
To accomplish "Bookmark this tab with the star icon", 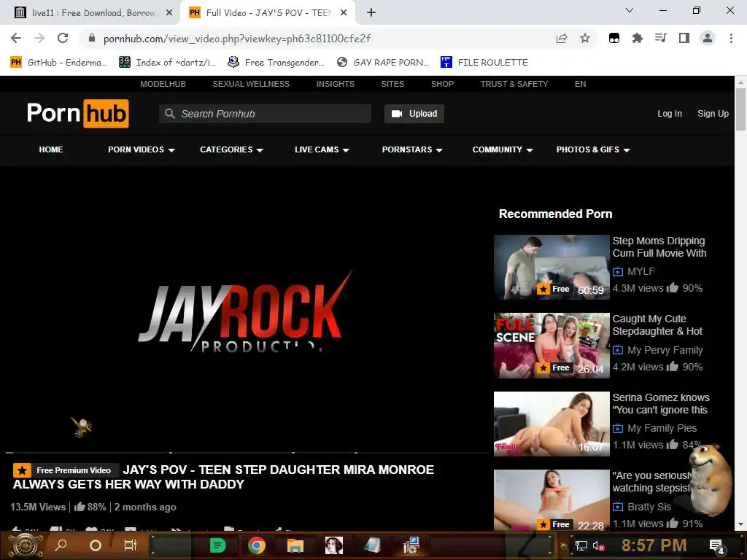I will [585, 38].
